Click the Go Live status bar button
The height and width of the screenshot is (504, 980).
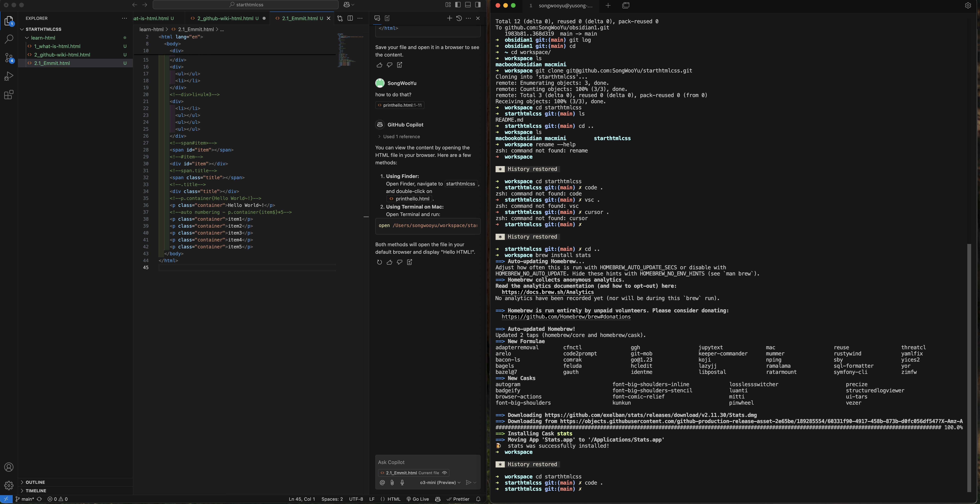pos(418,499)
